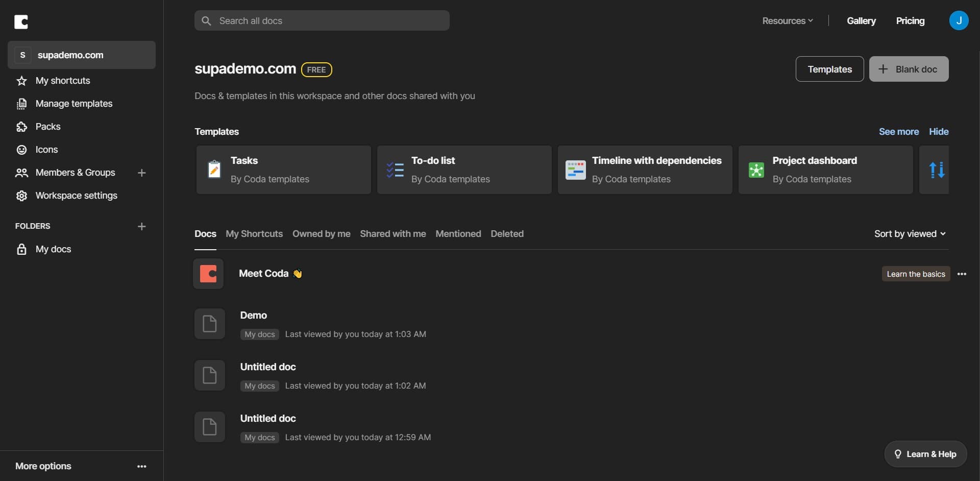Open the Meet Coda doc thumbnail
The image size is (980, 481).
pos(208,273)
